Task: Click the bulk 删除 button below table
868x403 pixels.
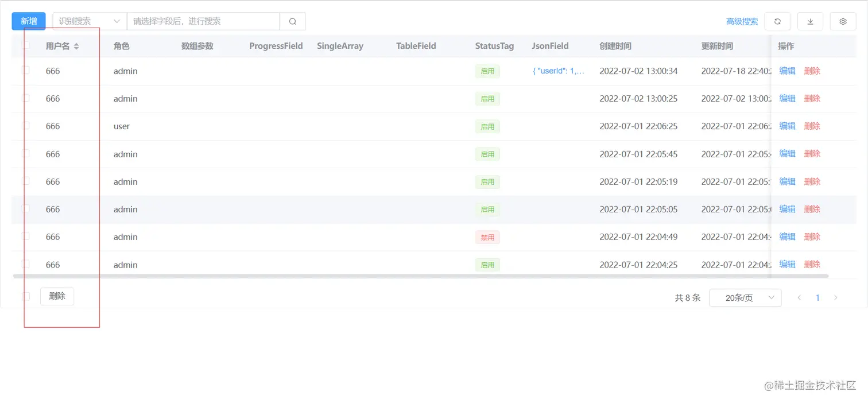Action: 57,296
